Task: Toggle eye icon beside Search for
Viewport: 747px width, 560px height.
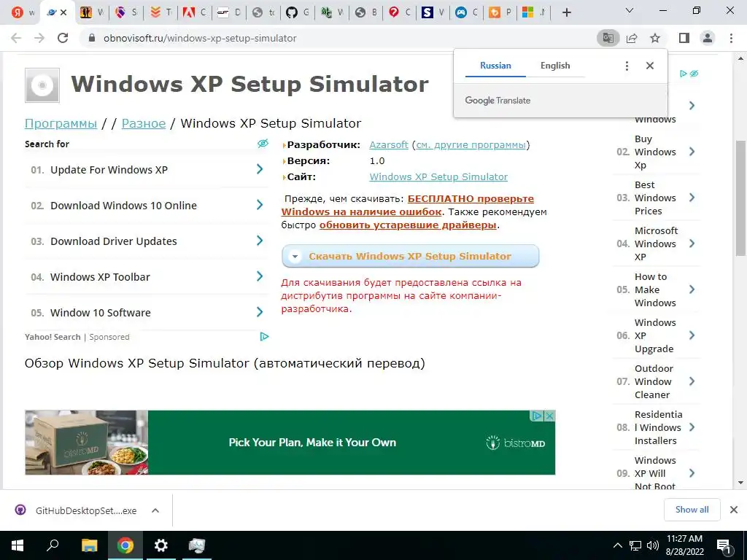Action: click(263, 144)
